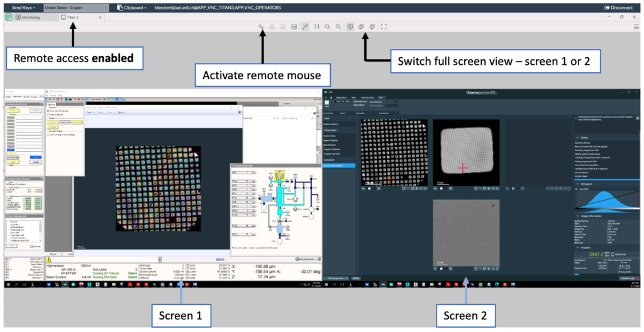Adjust the zoom slider under the EPU atlas image

370,188
